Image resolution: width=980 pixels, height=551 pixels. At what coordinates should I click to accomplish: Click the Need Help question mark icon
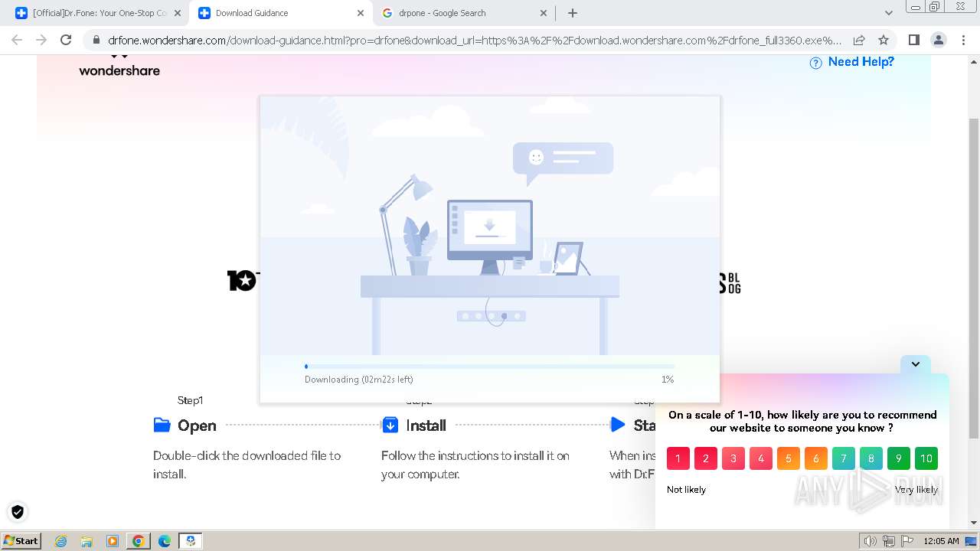(816, 63)
